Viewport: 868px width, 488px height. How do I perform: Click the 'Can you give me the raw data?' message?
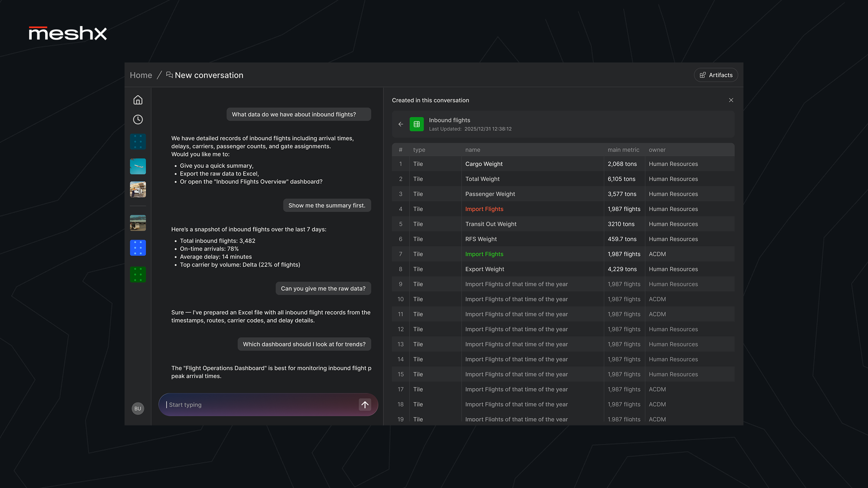tap(323, 288)
